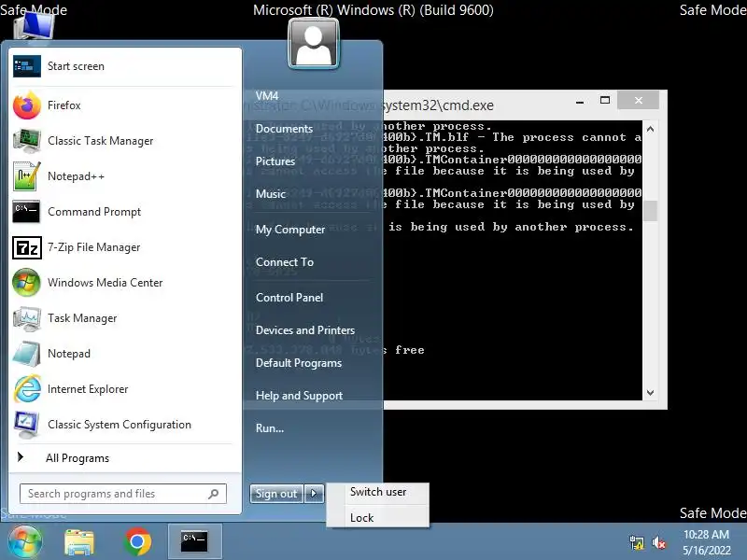Image resolution: width=747 pixels, height=560 pixels.
Task: Click the Start orb on the taskbar
Action: [24, 542]
